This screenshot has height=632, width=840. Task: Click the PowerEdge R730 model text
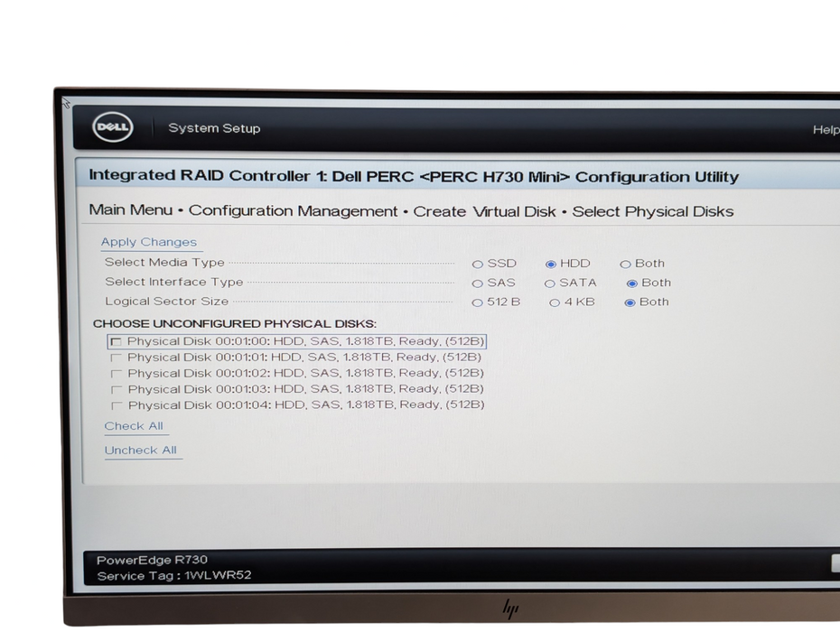click(152, 560)
